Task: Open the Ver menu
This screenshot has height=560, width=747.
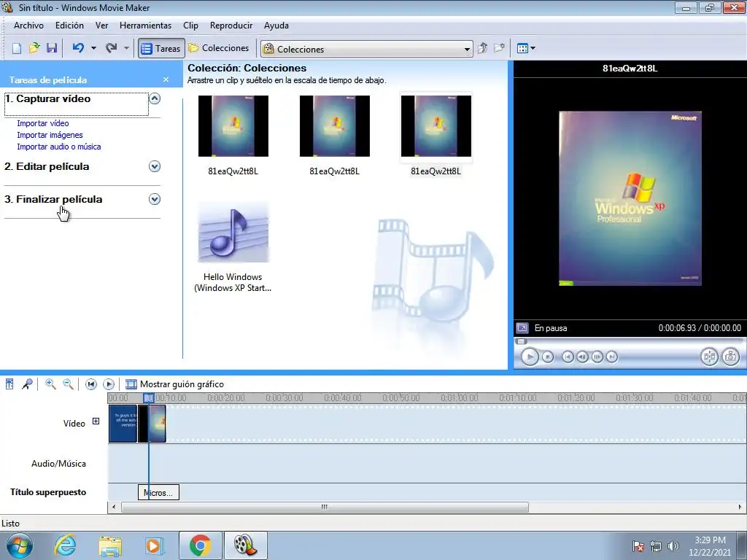Action: tap(101, 26)
